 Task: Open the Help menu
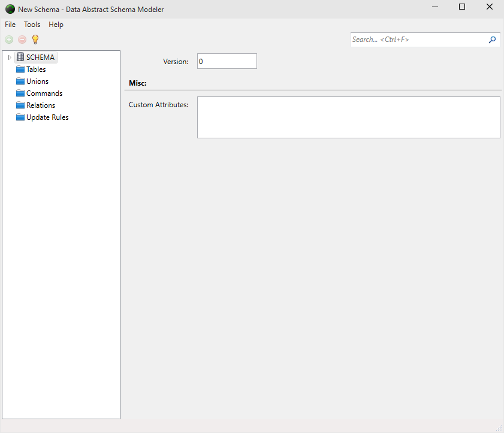(x=56, y=25)
